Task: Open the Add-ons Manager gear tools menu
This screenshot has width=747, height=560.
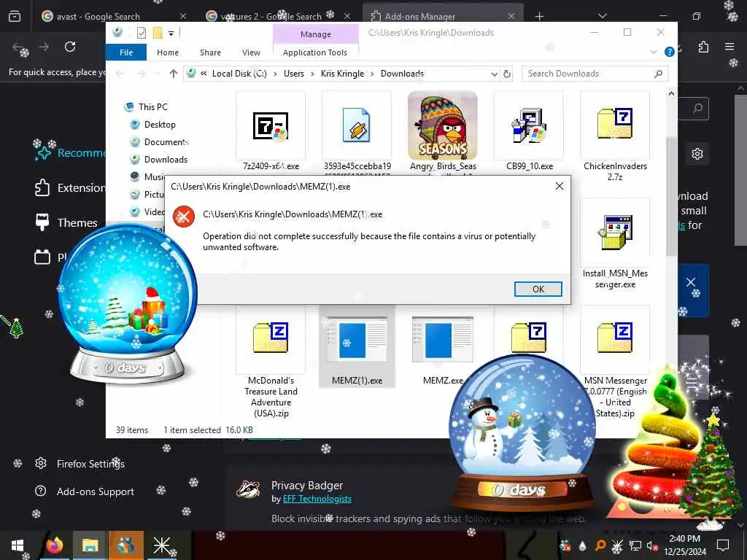Action: (697, 154)
